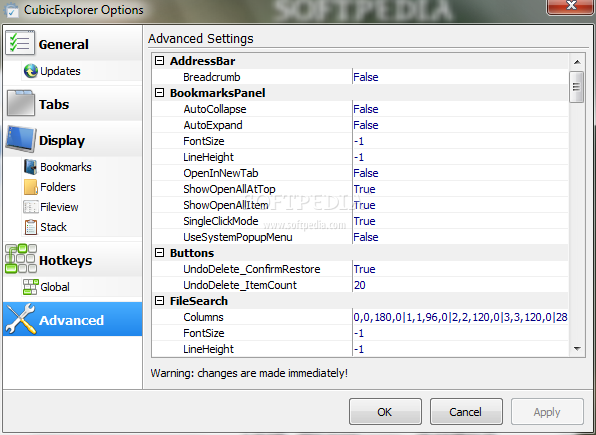Switch to the Tabs options page
The width and height of the screenshot is (596, 435).
tap(73, 103)
